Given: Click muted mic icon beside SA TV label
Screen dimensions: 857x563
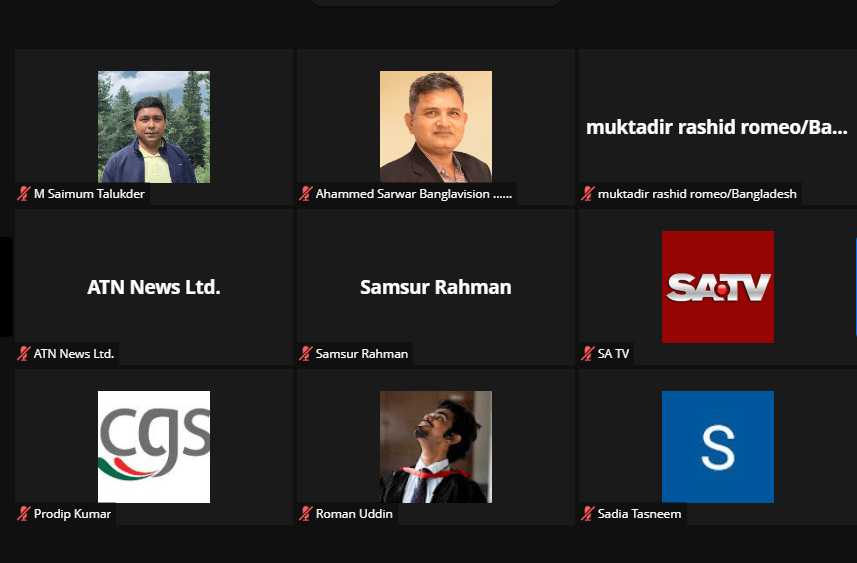Looking at the screenshot, I should click(x=588, y=354).
